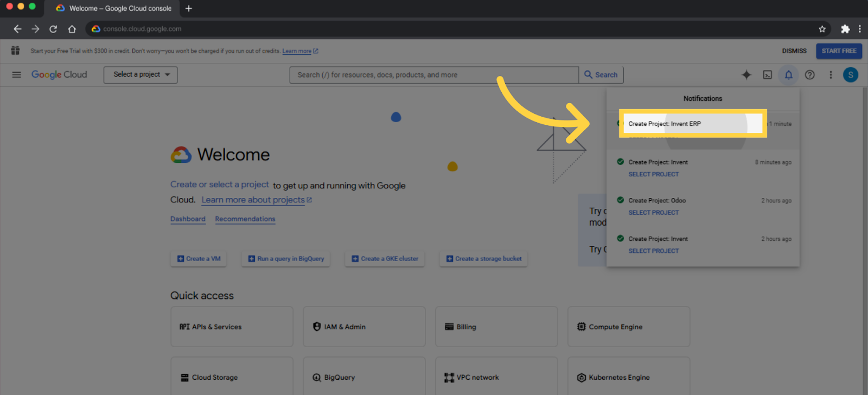The height and width of the screenshot is (395, 868).
Task: Select project for 8 minutes ago Invent notification
Action: click(x=654, y=174)
